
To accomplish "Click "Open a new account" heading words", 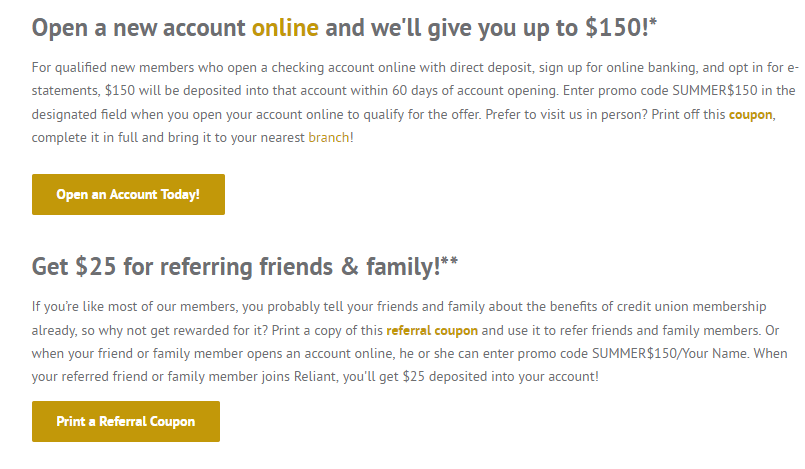I will 139,28.
